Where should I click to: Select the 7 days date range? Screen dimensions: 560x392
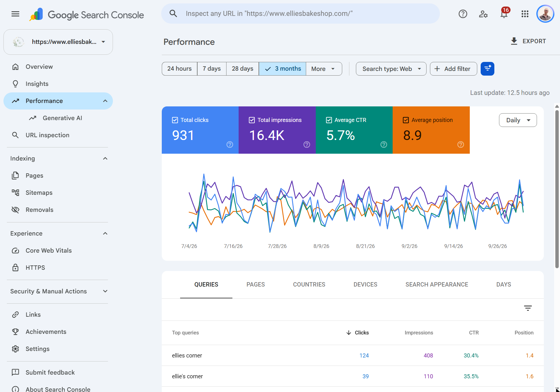point(212,69)
